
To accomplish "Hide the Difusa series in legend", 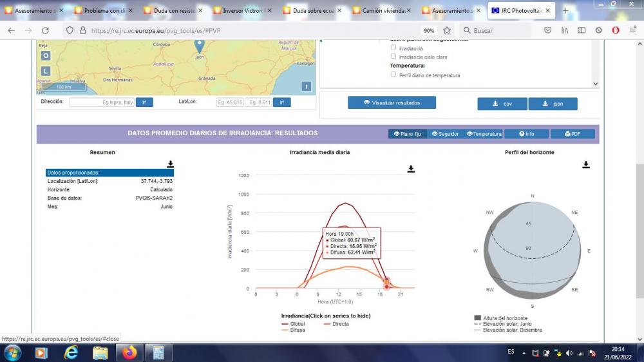I will tap(293, 330).
